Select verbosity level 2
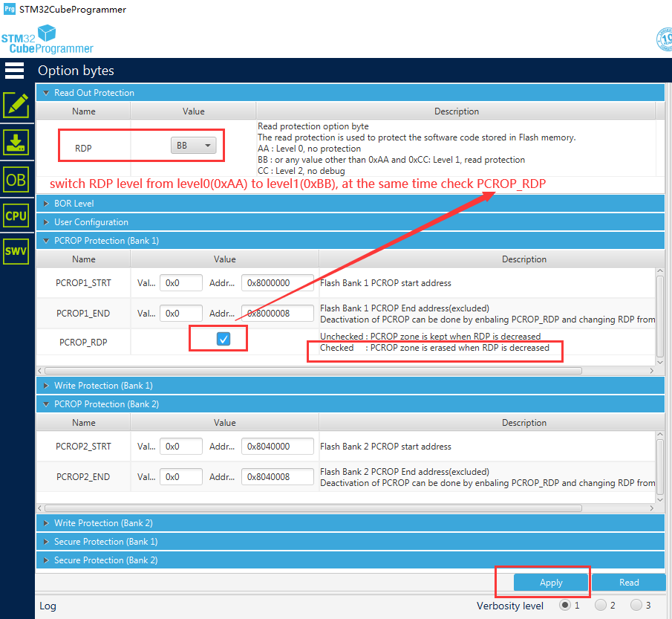Image resolution: width=672 pixels, height=619 pixels. [x=601, y=605]
